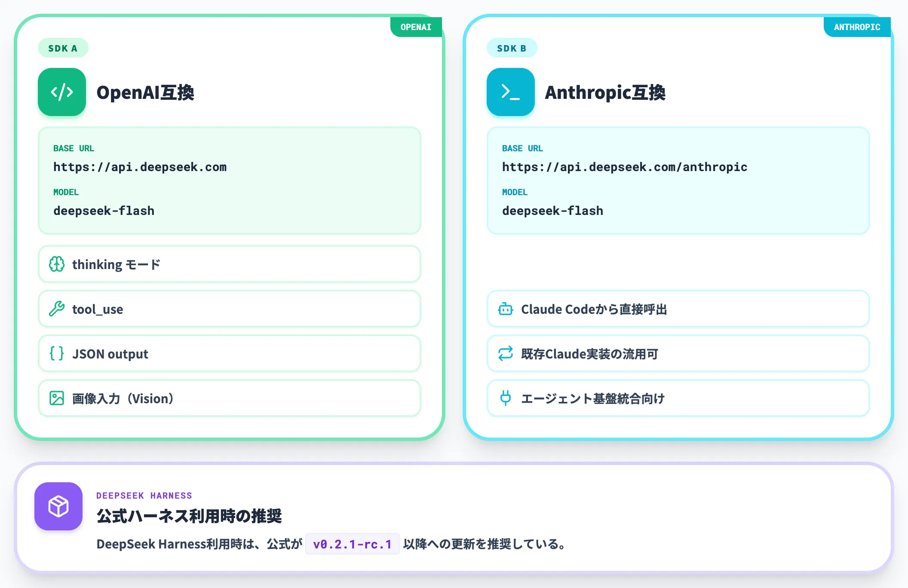908x588 pixels.
Task: Click the MODEL label in the OpenAI card
Action: pos(66,192)
